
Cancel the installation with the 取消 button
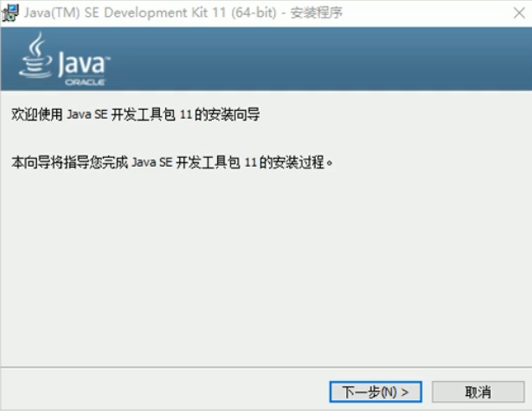(x=478, y=392)
